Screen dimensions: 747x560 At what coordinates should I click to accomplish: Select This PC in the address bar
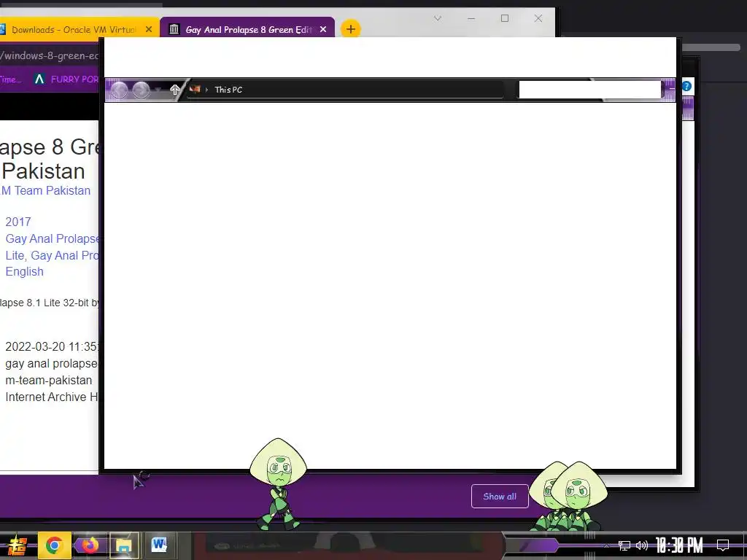point(228,90)
